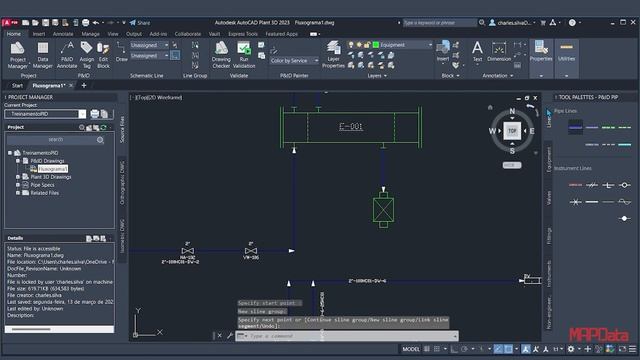Image resolution: width=640 pixels, height=360 pixels.
Task: Click the home icon beside the ViewCube
Action: tap(490, 107)
